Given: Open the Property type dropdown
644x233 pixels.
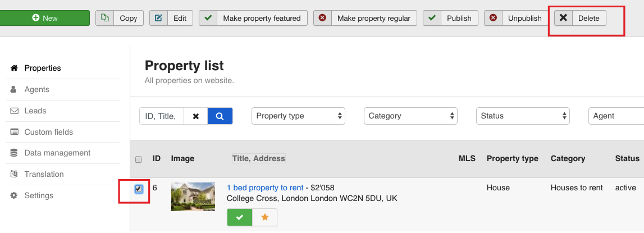Looking at the screenshot, I should pyautogui.click(x=298, y=116).
